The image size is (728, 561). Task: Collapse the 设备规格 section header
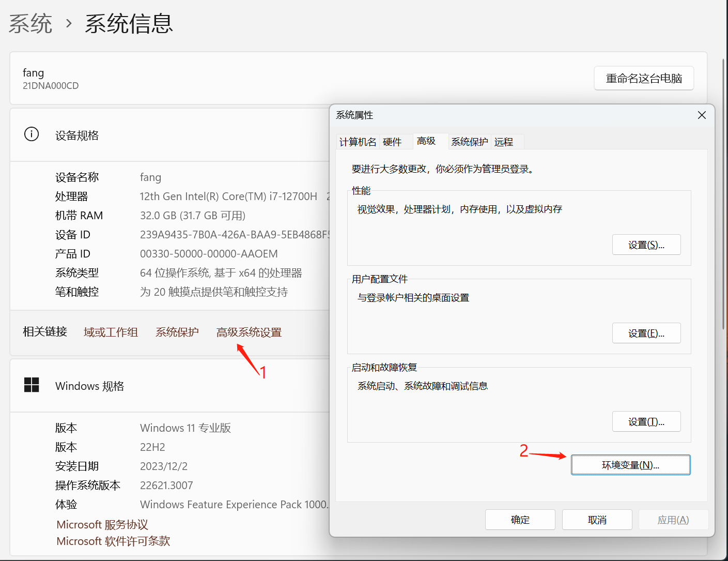pos(171,135)
